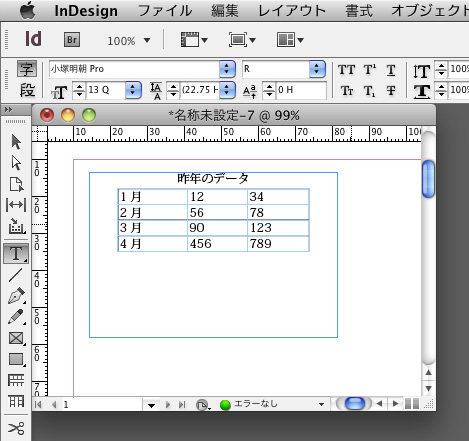
Task: Switch to paragraph formatting controls 段
Action: [27, 90]
